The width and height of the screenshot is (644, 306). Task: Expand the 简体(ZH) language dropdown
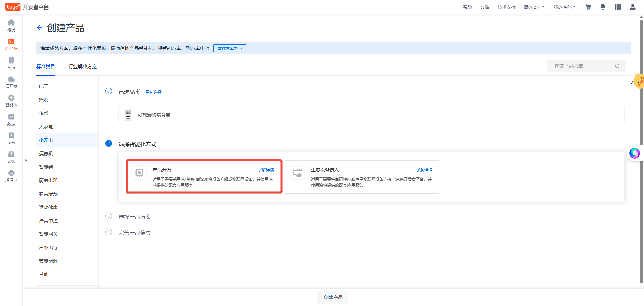[x=534, y=7]
